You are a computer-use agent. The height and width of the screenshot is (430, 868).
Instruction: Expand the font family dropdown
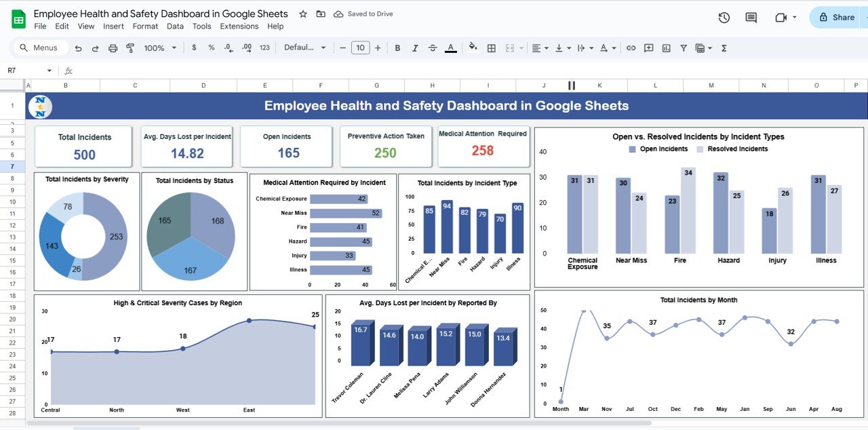coord(304,48)
